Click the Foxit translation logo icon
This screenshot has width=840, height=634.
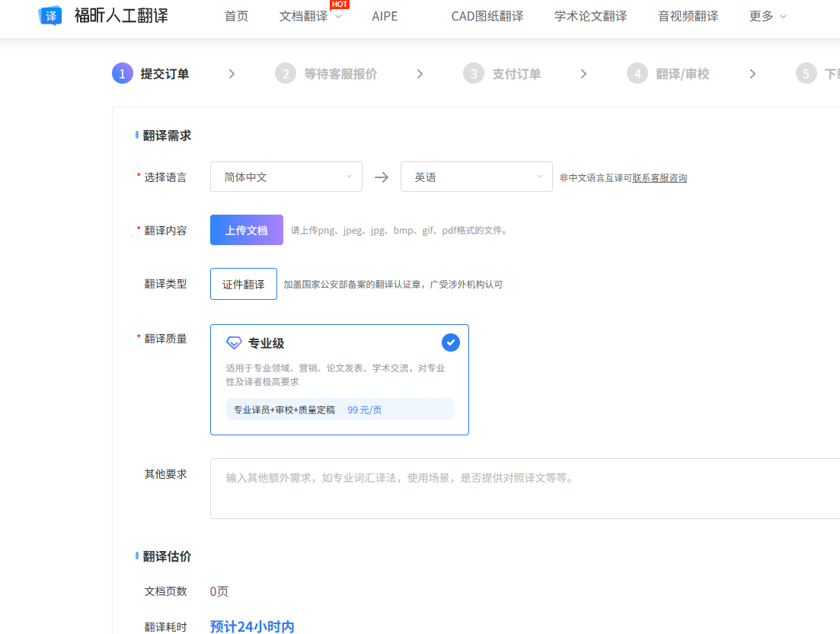click(x=50, y=15)
